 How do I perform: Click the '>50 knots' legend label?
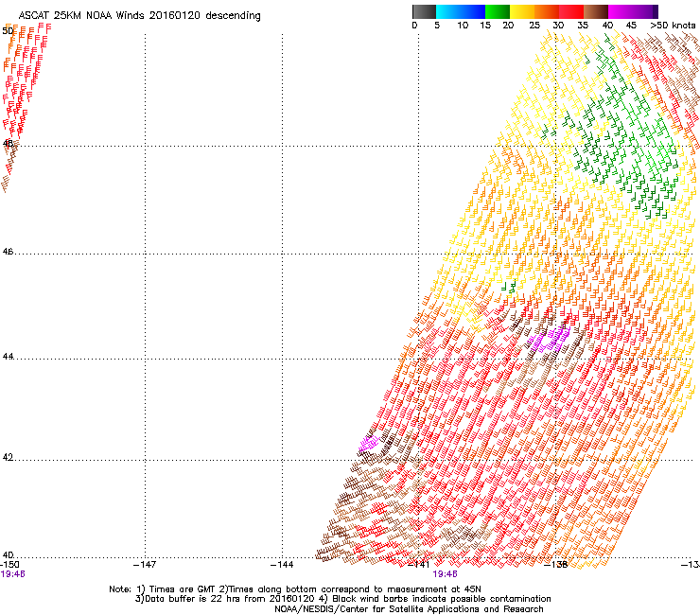click(x=673, y=26)
